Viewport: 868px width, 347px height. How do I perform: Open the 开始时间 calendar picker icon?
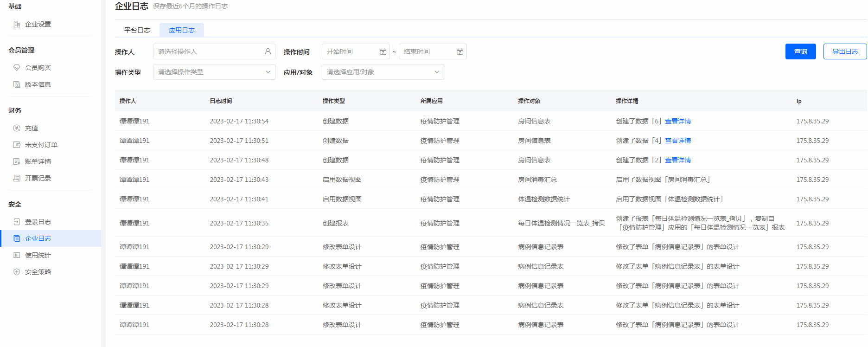click(383, 51)
